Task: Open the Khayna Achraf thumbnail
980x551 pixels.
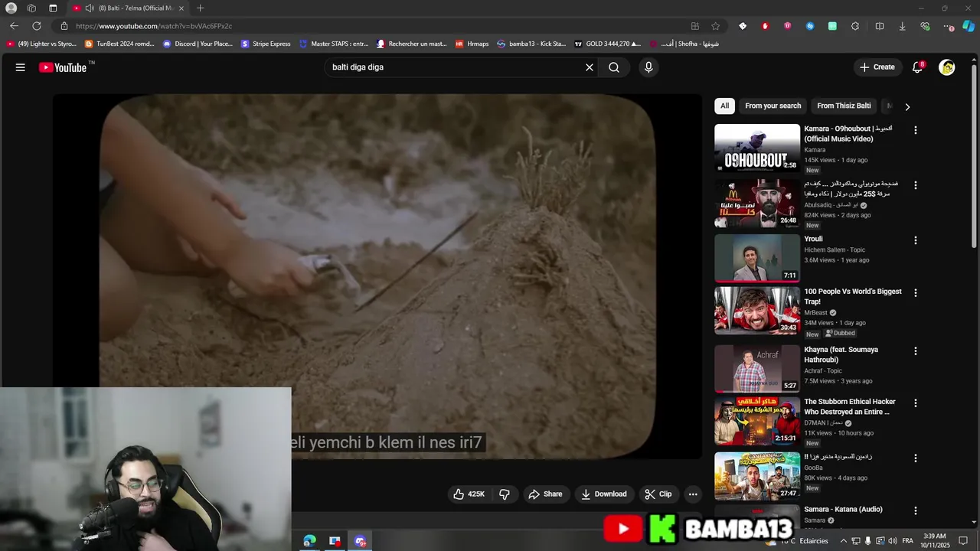Action: [x=757, y=368]
